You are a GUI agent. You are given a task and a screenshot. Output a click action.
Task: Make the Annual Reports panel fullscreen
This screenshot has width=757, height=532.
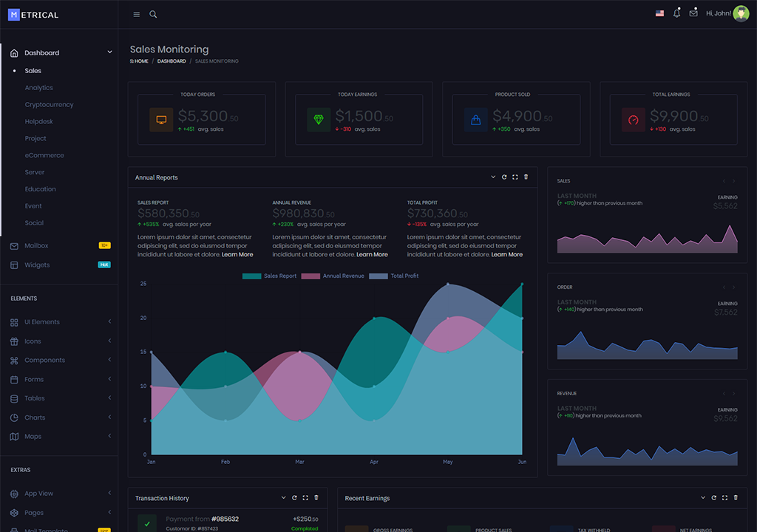pos(515,177)
